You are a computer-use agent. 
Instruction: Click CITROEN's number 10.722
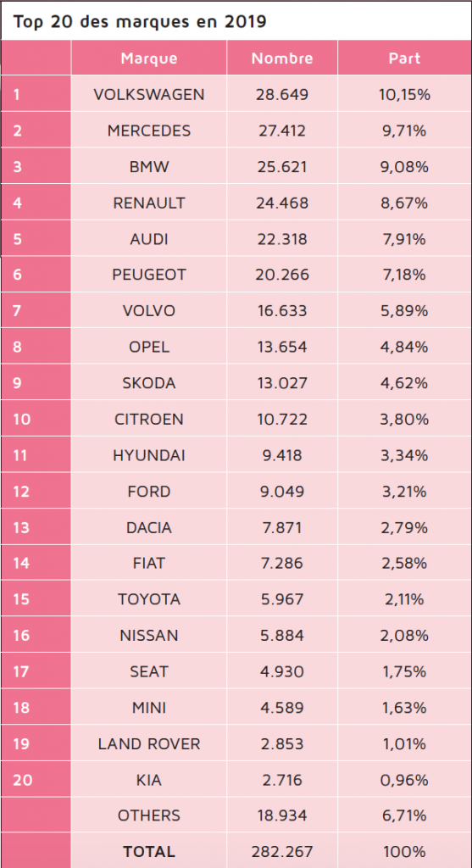pyautogui.click(x=282, y=419)
